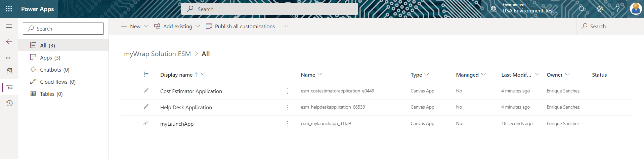
Task: Click Enrique Sanchez owner in Help Desk row
Action: pos(563,107)
